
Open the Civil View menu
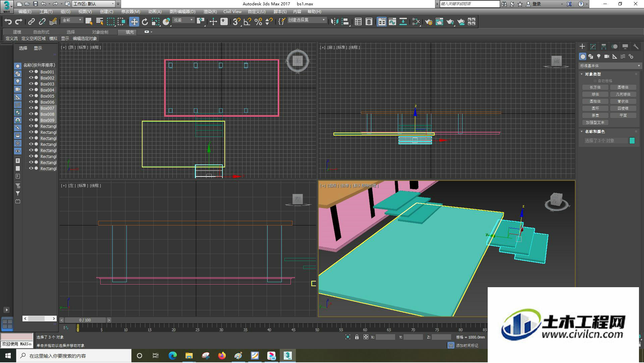tap(232, 11)
